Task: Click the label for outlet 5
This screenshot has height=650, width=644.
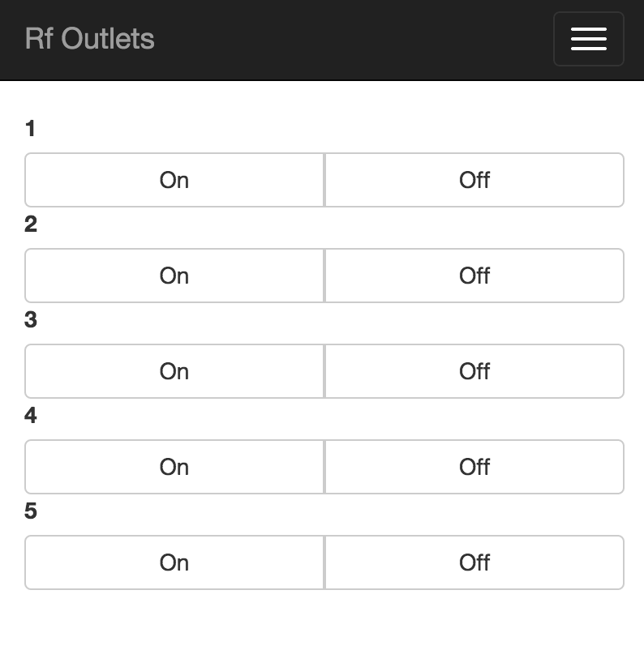Action: point(30,511)
